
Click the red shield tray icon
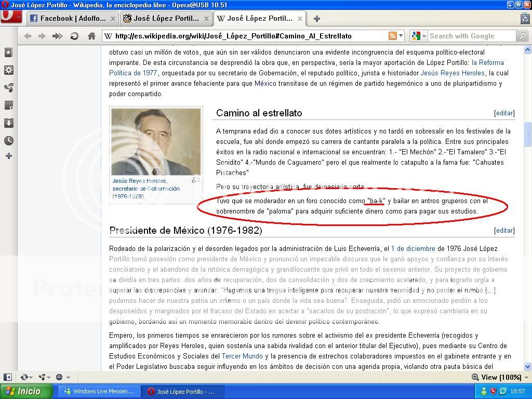pyautogui.click(x=494, y=391)
